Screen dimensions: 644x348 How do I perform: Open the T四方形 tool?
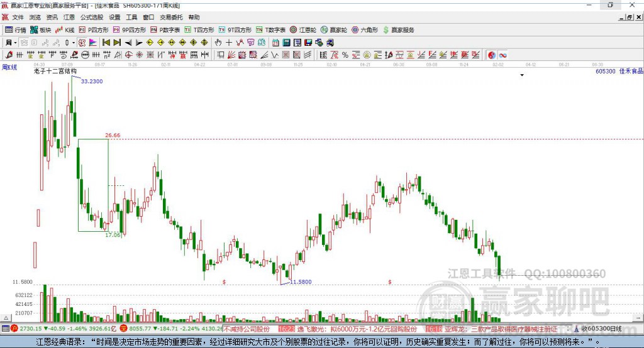(199, 30)
